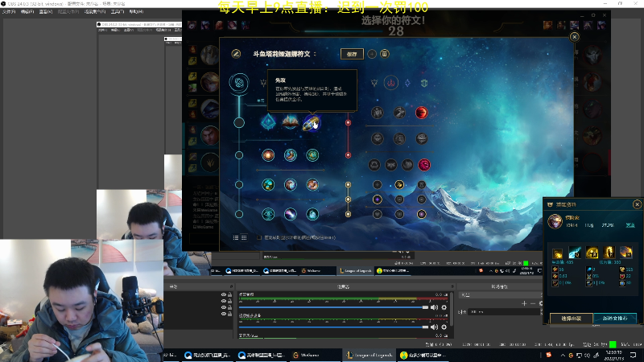Close the champion info panel
Viewport: 644px width, 362px height.
click(637, 204)
